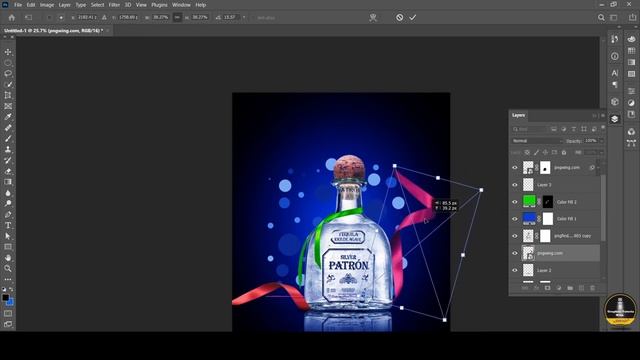Open the Layers panel options menu
The height and width of the screenshot is (360, 640).
602,116
